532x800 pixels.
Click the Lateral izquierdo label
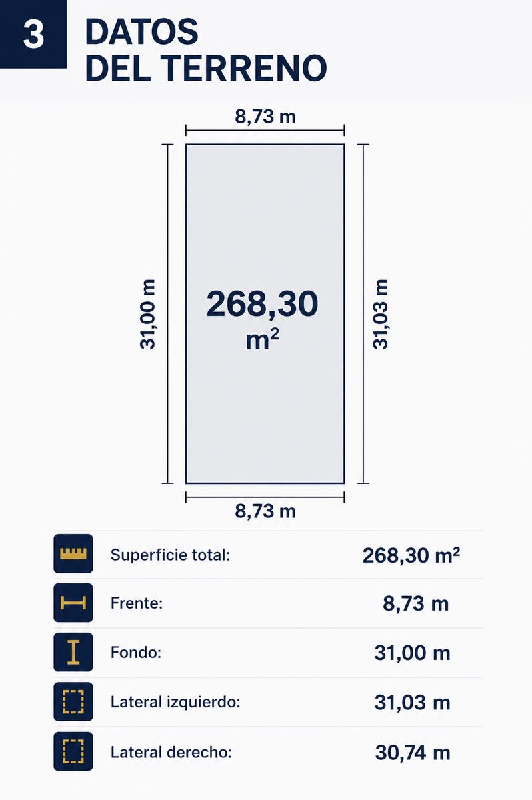[x=175, y=702]
